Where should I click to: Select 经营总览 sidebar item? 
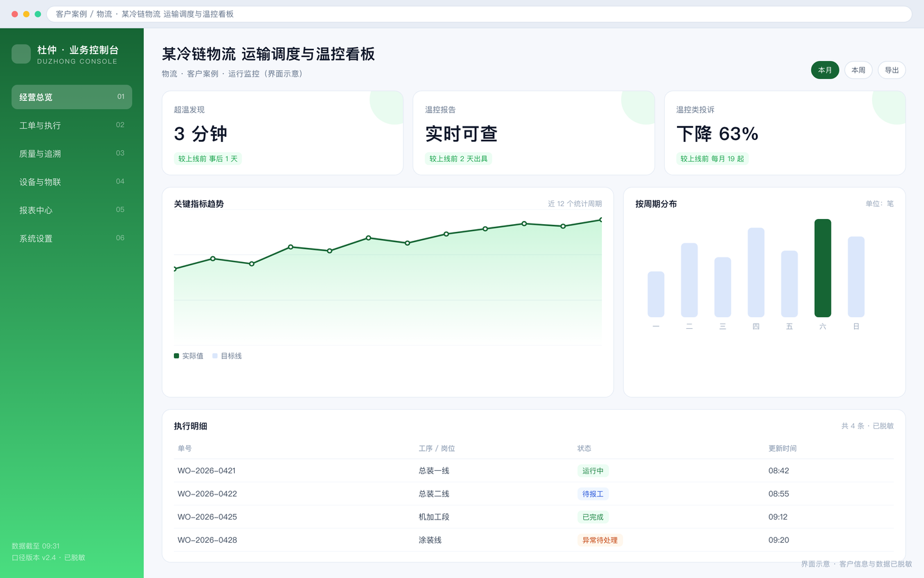(72, 97)
